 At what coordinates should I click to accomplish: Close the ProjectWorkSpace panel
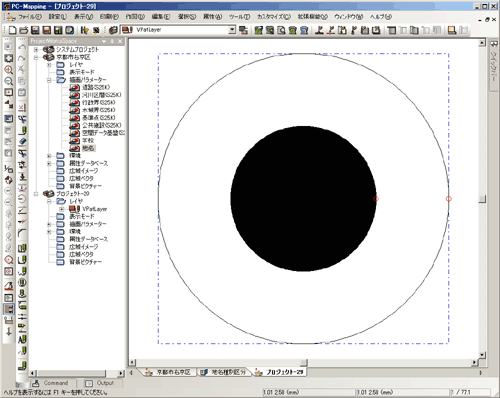(120, 41)
